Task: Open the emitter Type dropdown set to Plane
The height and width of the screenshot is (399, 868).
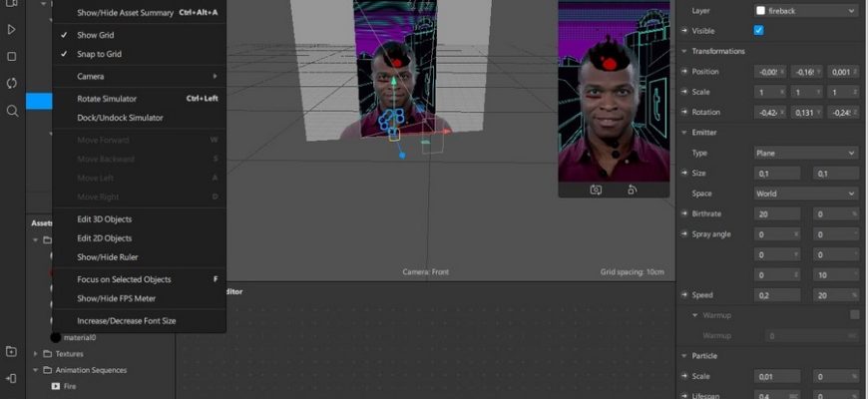Action: (x=805, y=153)
